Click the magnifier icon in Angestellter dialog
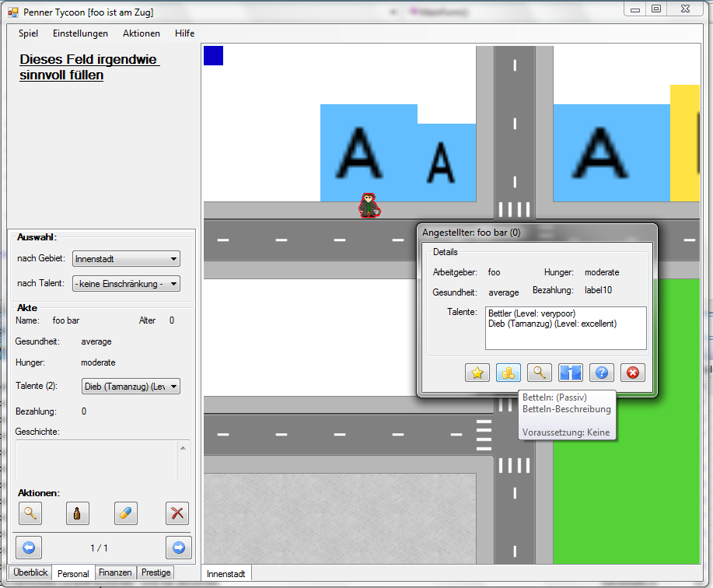The width and height of the screenshot is (713, 588). (539, 373)
